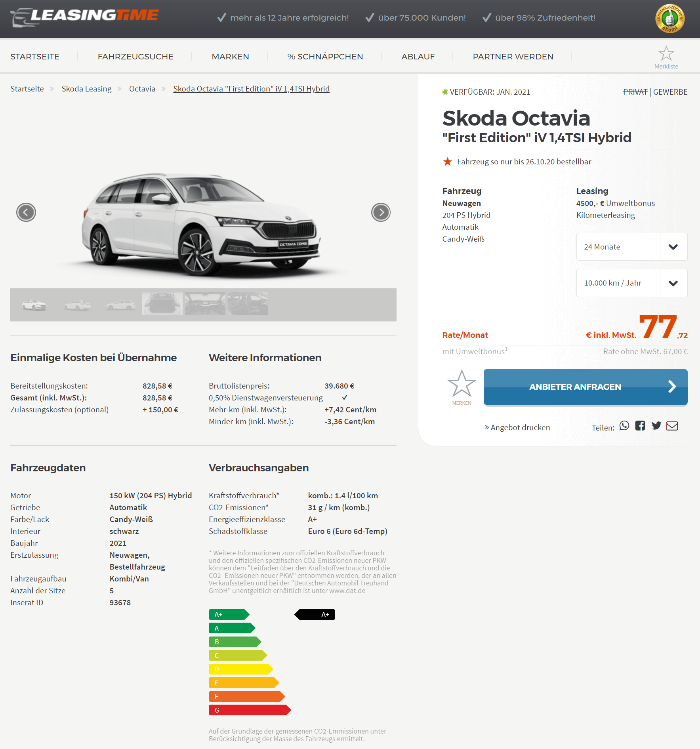This screenshot has height=749, width=700.
Task: Click the ANBIETER ANFRAGEN button
Action: tap(585, 387)
